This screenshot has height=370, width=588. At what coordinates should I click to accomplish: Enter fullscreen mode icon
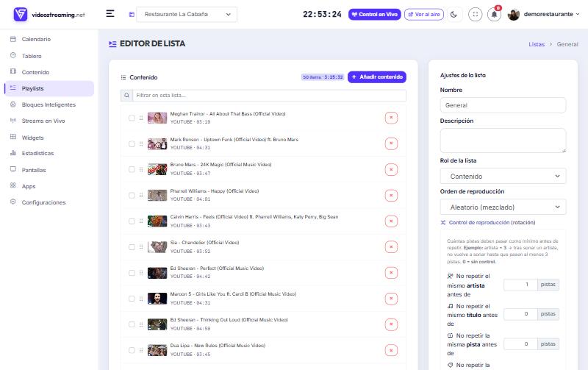pyautogui.click(x=475, y=14)
